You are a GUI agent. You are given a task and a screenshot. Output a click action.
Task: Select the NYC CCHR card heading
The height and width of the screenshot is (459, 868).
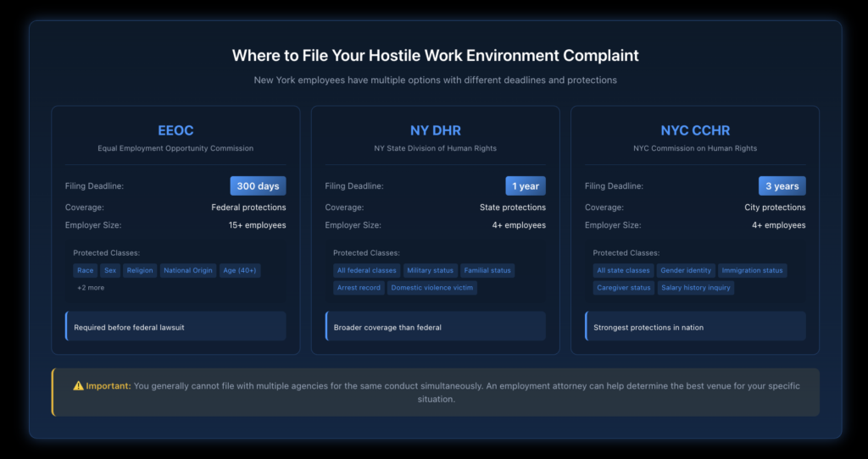tap(695, 130)
